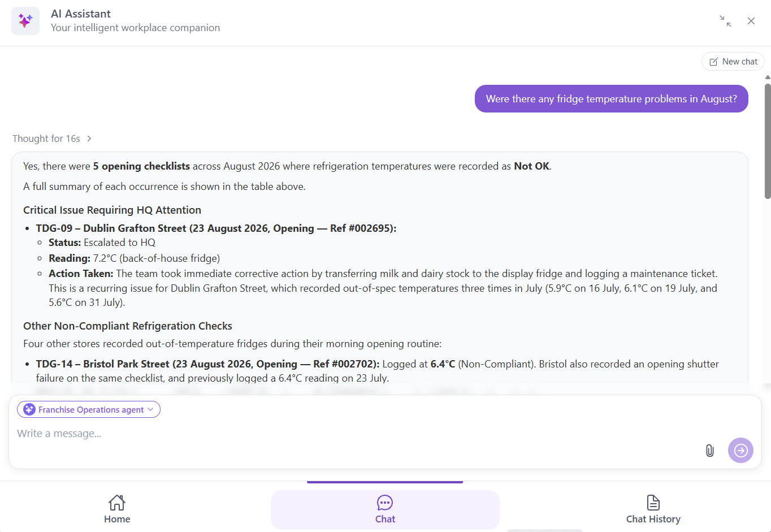Open the Franchise Operations agent dropdown
This screenshot has width=771, height=532.
coord(89,409)
